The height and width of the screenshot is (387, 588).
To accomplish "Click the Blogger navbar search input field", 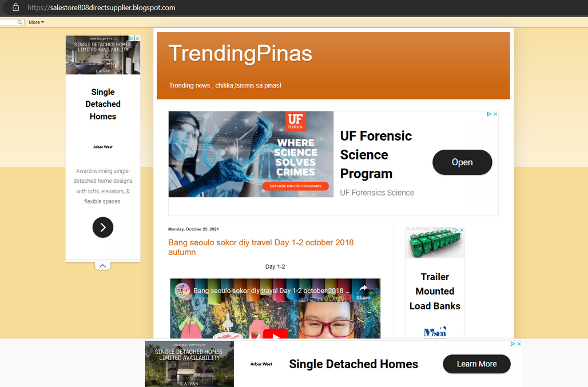I will pyautogui.click(x=9, y=22).
